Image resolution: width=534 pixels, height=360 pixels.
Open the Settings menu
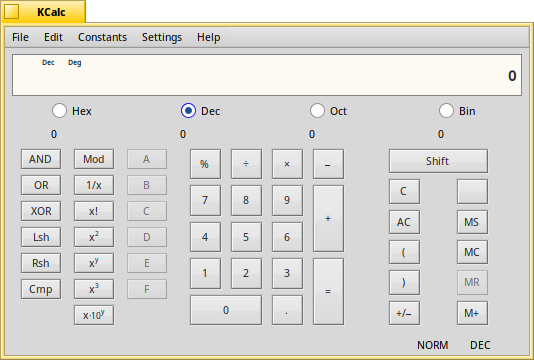pyautogui.click(x=162, y=37)
